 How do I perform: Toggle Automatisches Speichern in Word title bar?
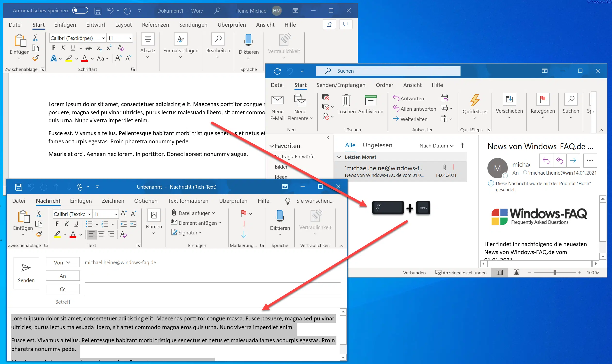pos(80,10)
